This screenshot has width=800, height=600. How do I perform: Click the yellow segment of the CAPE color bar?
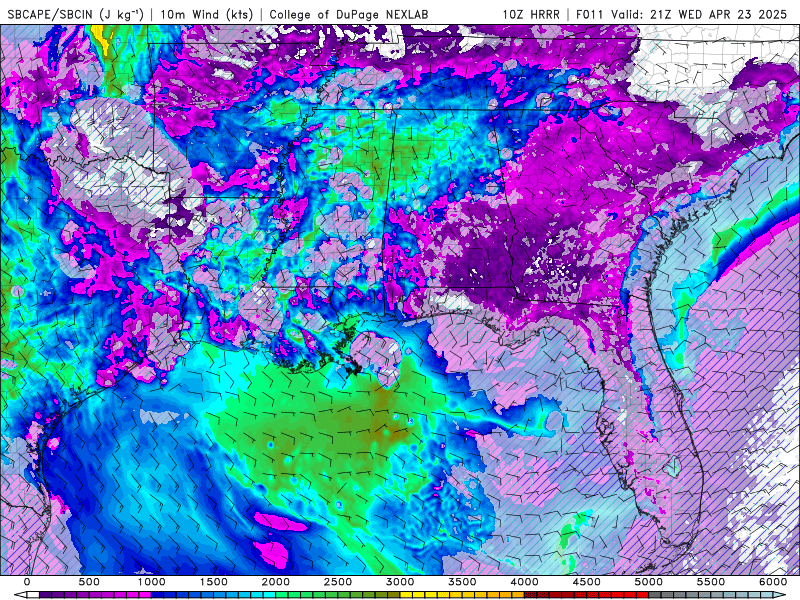coord(463,594)
